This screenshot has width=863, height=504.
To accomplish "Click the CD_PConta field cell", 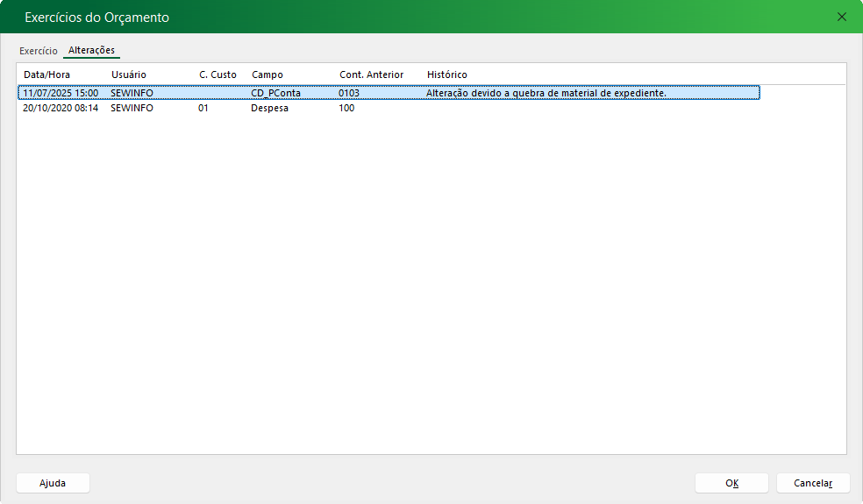I will coord(275,92).
